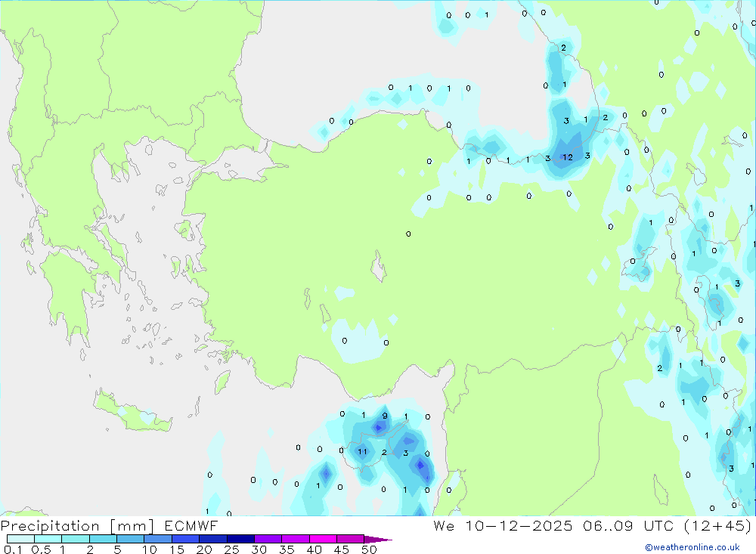
Task: Click the precipitation value '12' on the map
Action: click(x=568, y=157)
